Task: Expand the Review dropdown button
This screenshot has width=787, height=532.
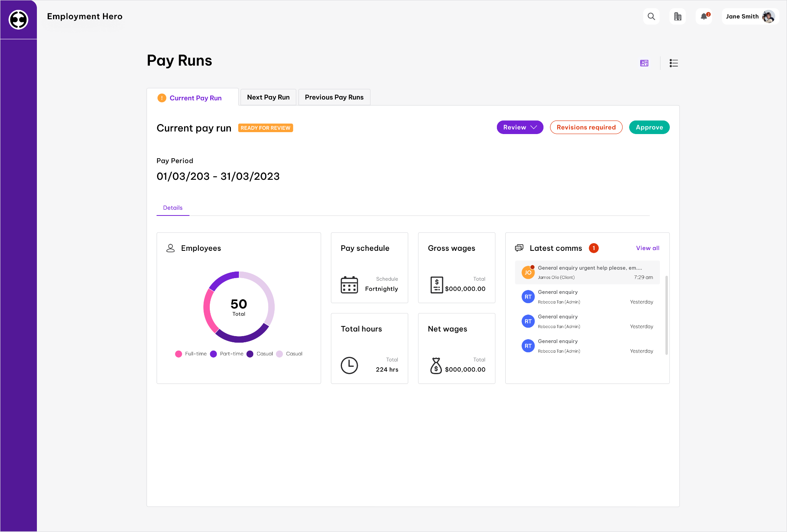Action: coord(520,127)
